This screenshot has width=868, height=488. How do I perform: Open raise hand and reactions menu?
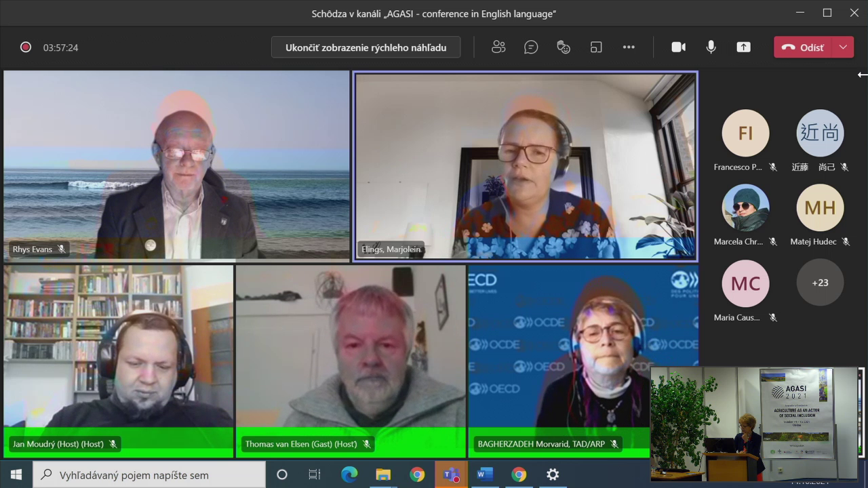(564, 47)
